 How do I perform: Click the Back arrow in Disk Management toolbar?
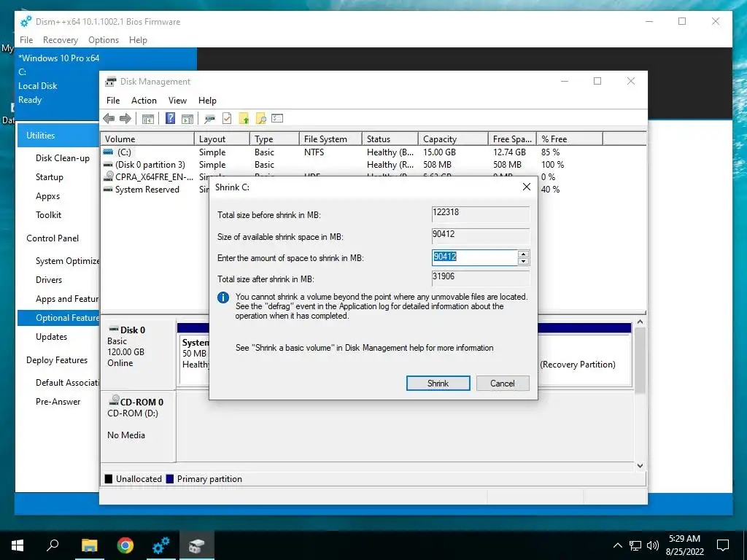point(109,119)
